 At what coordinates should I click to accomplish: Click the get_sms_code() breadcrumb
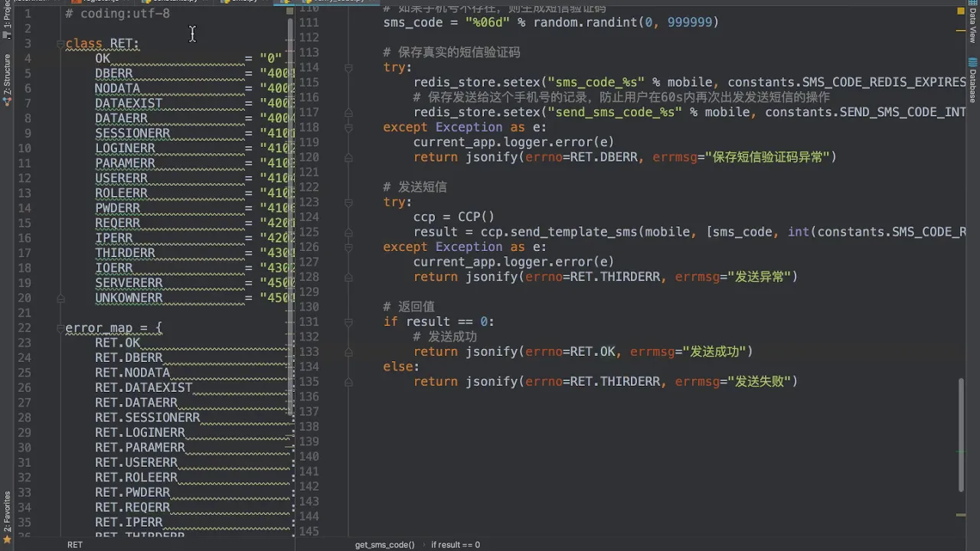pyautogui.click(x=384, y=545)
